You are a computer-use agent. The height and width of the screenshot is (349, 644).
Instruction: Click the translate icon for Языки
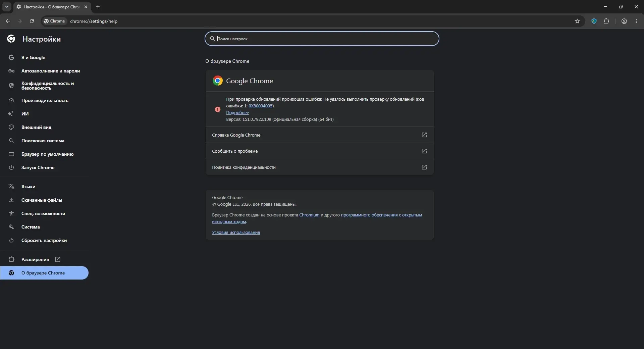pyautogui.click(x=11, y=187)
